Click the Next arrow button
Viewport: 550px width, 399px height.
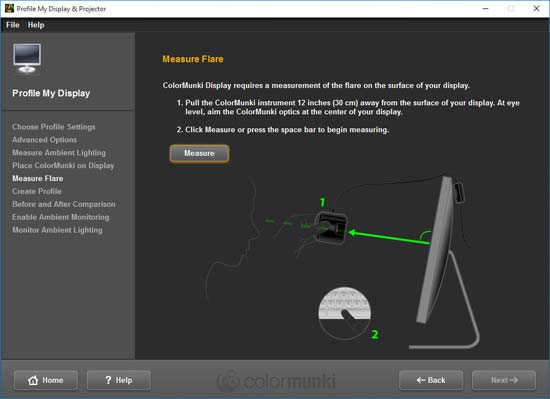pos(504,380)
